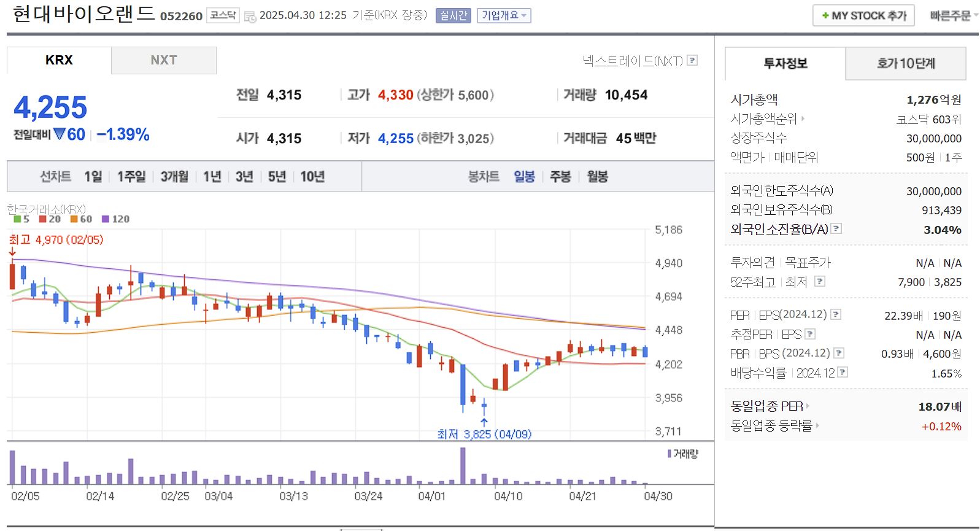Screen dimensions: 980x531
Task: Select 일봉 candlestick chart
Action: 524,177
